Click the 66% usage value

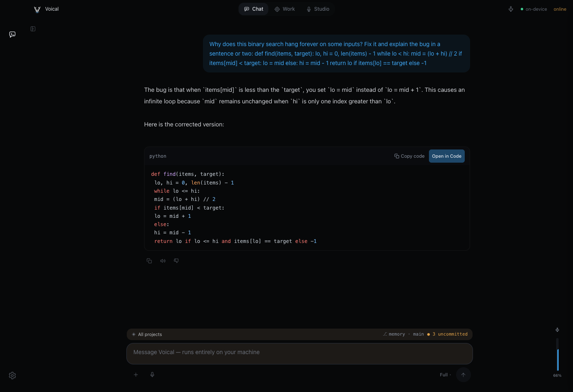[557, 376]
